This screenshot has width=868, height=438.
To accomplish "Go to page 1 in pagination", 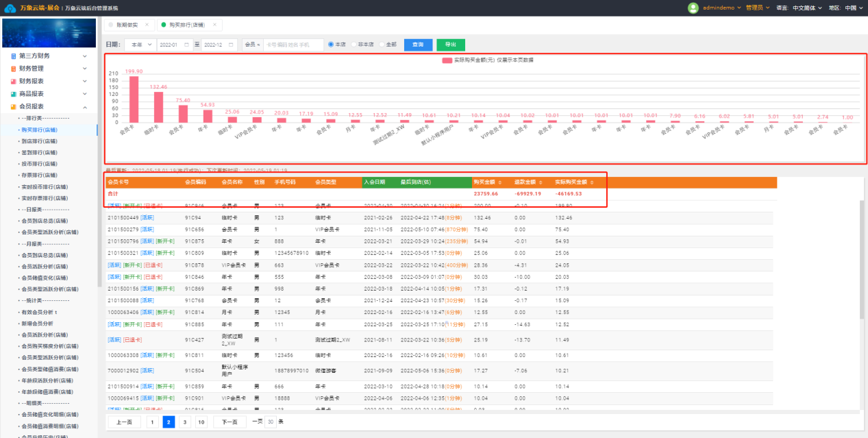I will 152,422.
